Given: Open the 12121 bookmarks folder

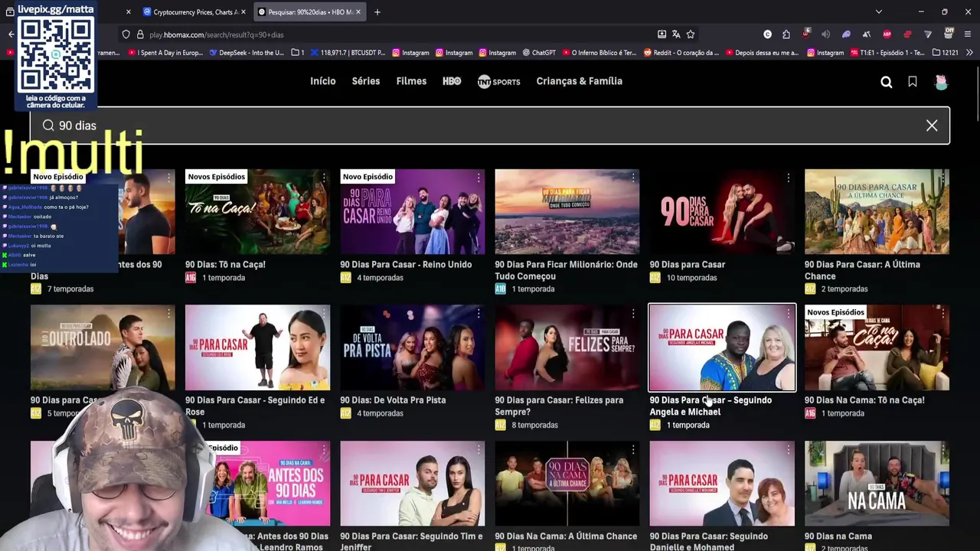Looking at the screenshot, I should click(945, 53).
